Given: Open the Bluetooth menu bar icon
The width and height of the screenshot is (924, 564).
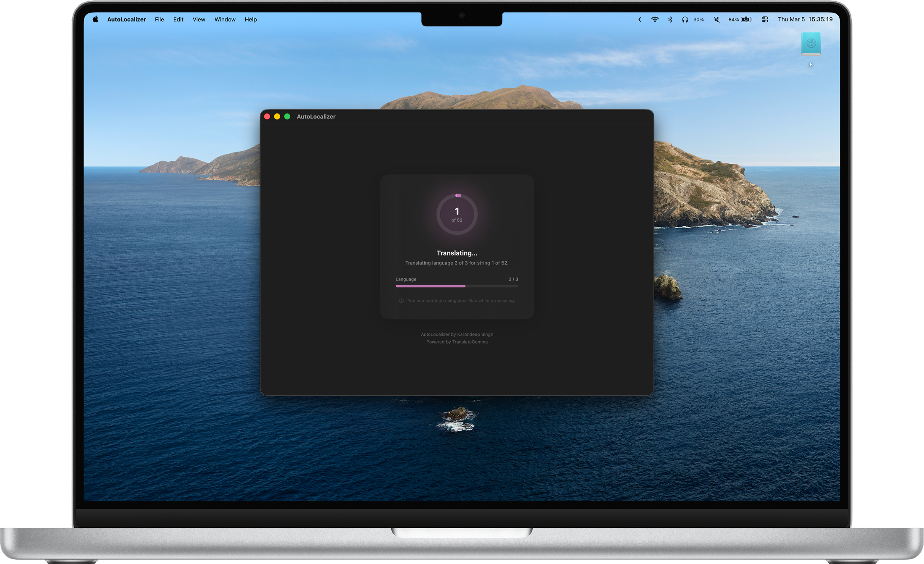Looking at the screenshot, I should point(670,19).
